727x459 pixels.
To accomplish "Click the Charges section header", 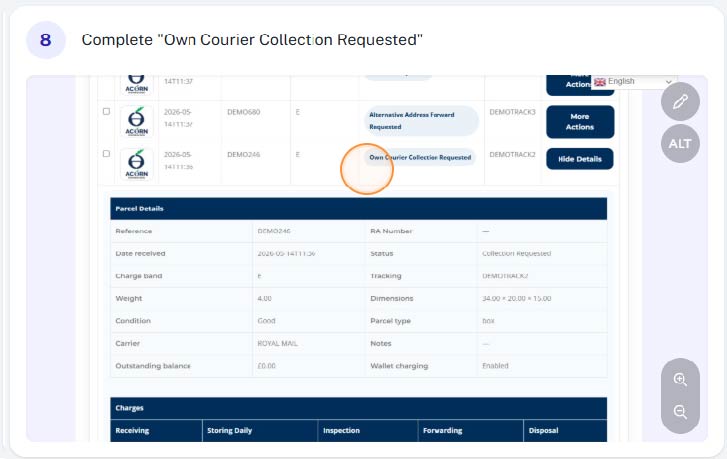I will click(358, 408).
